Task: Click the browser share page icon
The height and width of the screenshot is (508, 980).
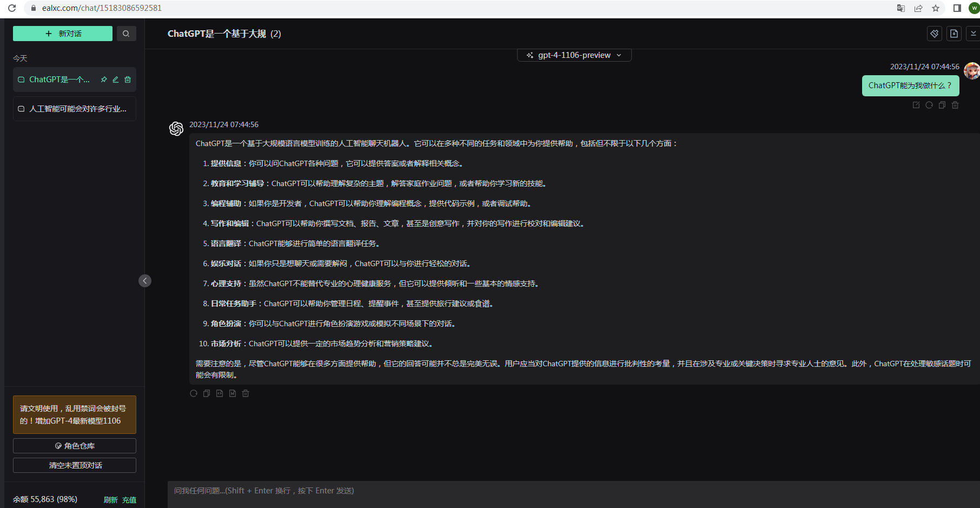Action: click(918, 8)
